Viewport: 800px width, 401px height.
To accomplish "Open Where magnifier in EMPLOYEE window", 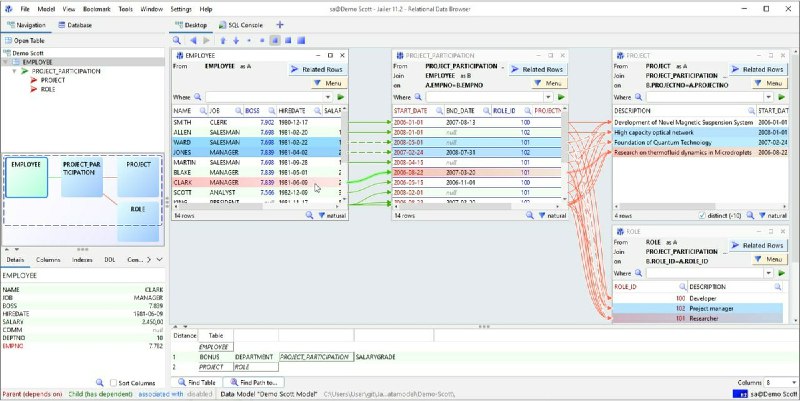I will click(x=197, y=97).
